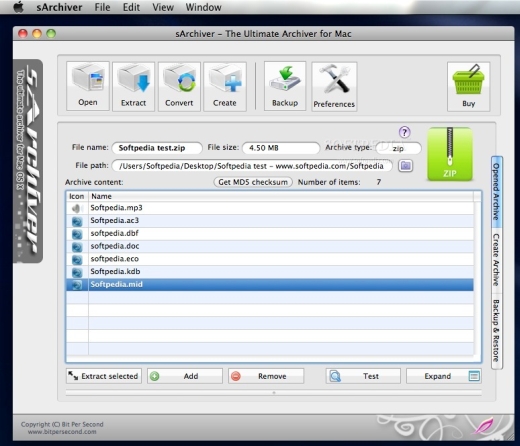Click the file icon beside Softpedia.kdb
This screenshot has width=520, height=446.
point(77,272)
